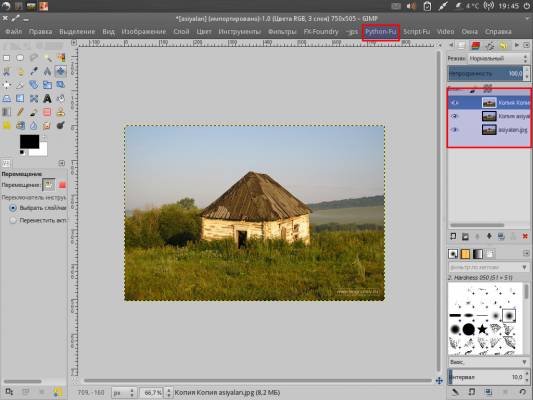The height and width of the screenshot is (400, 533).
Task: Open the Python-Fu menu
Action: [381, 32]
